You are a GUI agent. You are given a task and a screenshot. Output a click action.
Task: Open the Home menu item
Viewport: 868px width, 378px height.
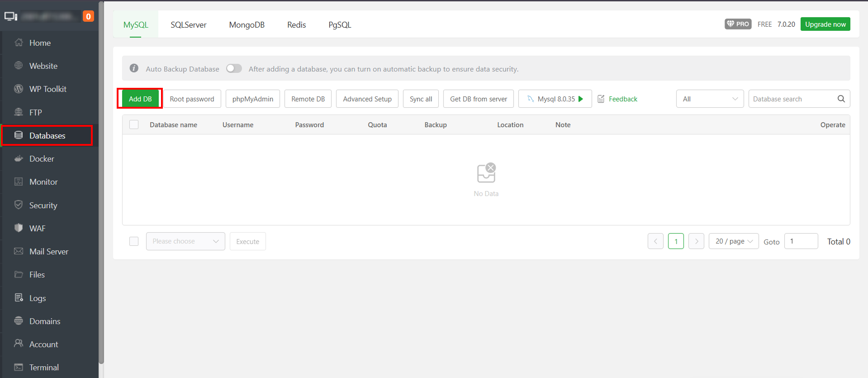click(x=50, y=43)
